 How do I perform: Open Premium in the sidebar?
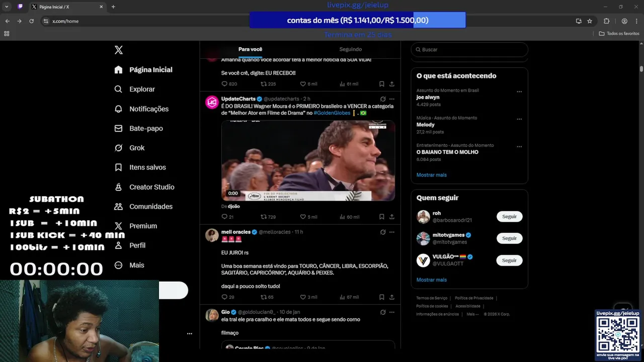click(x=135, y=226)
